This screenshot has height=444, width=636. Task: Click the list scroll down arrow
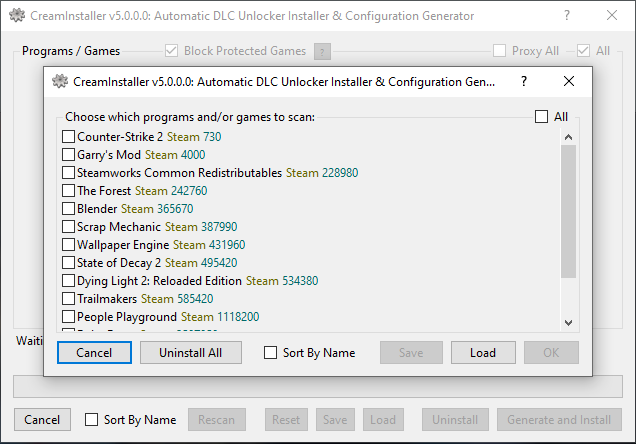(x=568, y=323)
